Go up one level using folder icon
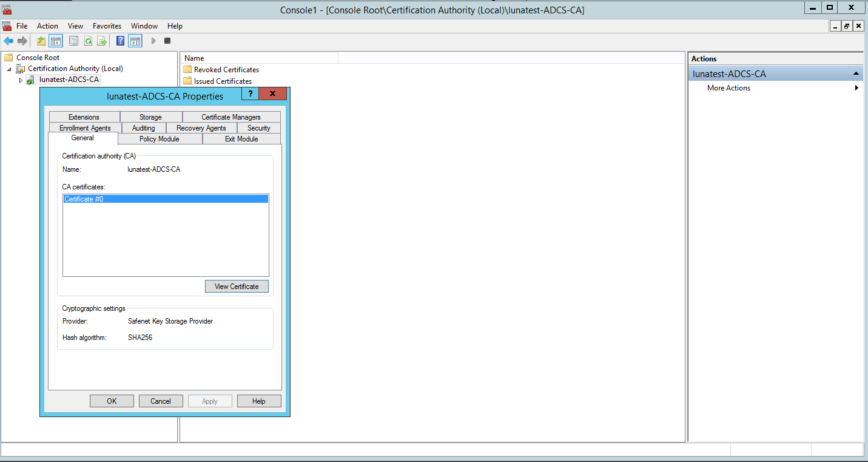 click(x=41, y=41)
